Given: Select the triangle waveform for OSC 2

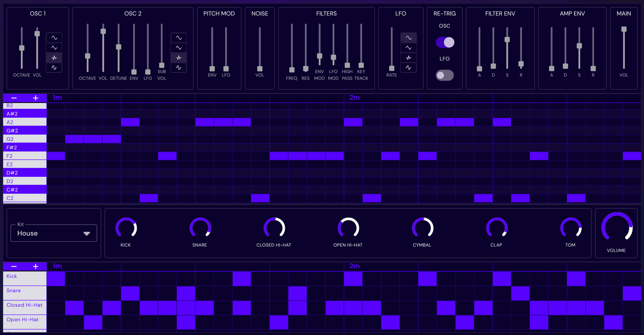Looking at the screenshot, I should pyautogui.click(x=179, y=48).
